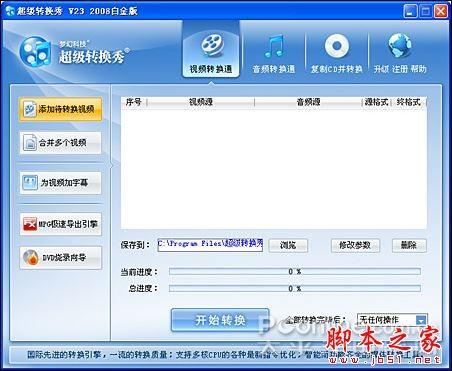Click the 浏览 browse button

coord(288,246)
